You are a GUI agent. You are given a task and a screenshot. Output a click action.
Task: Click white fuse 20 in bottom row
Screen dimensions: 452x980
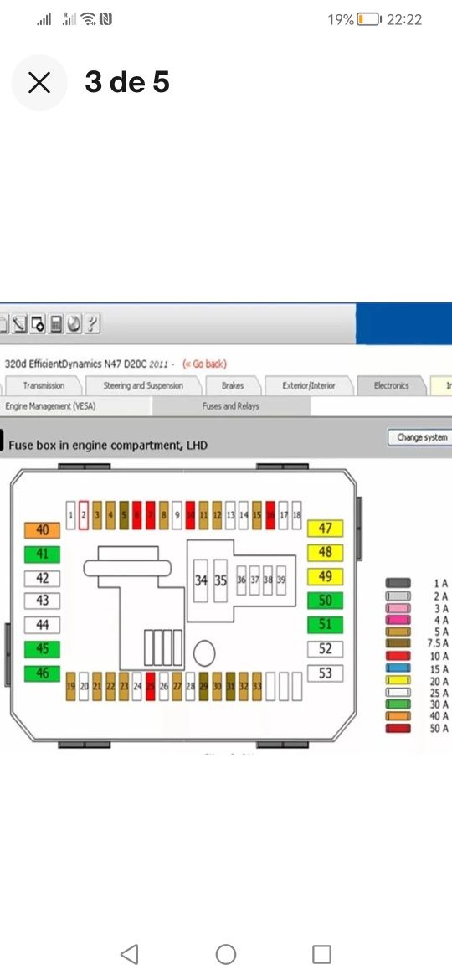(84, 686)
